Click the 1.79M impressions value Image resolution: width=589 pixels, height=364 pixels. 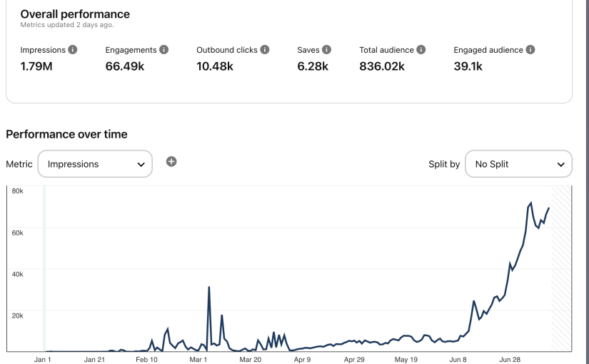[x=37, y=66]
